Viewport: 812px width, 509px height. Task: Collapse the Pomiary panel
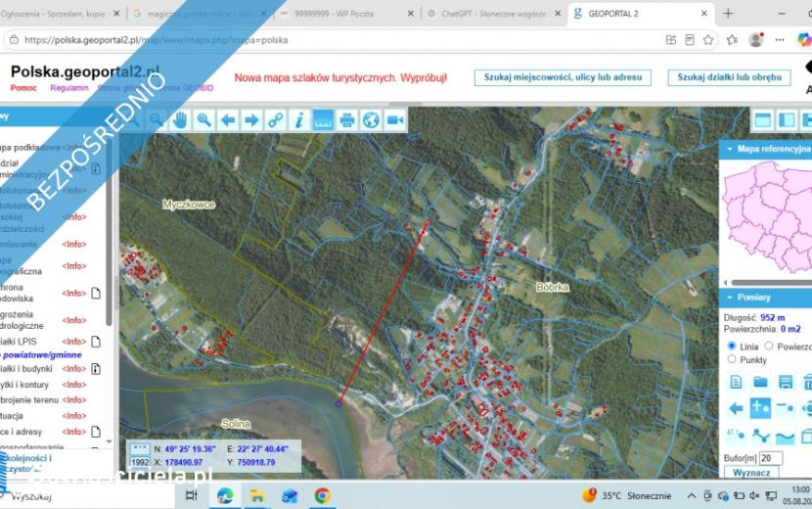(x=730, y=298)
